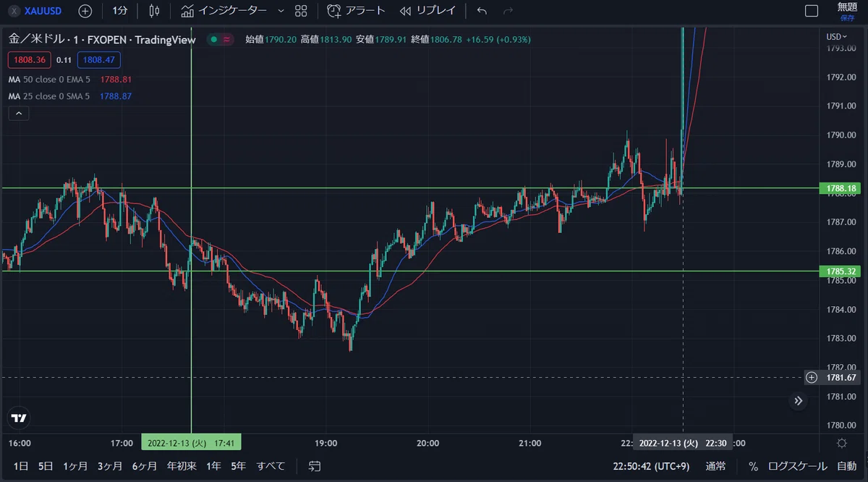Open the indicators favorites dropdown arrow

pyautogui.click(x=281, y=11)
